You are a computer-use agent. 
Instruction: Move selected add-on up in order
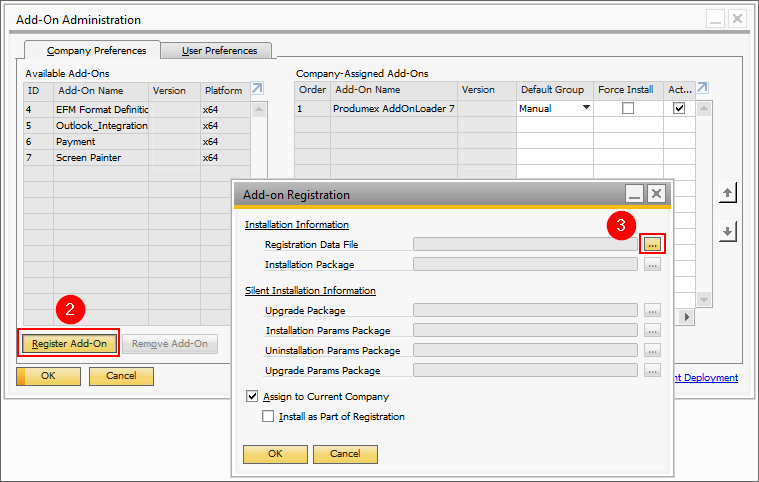pyautogui.click(x=728, y=192)
